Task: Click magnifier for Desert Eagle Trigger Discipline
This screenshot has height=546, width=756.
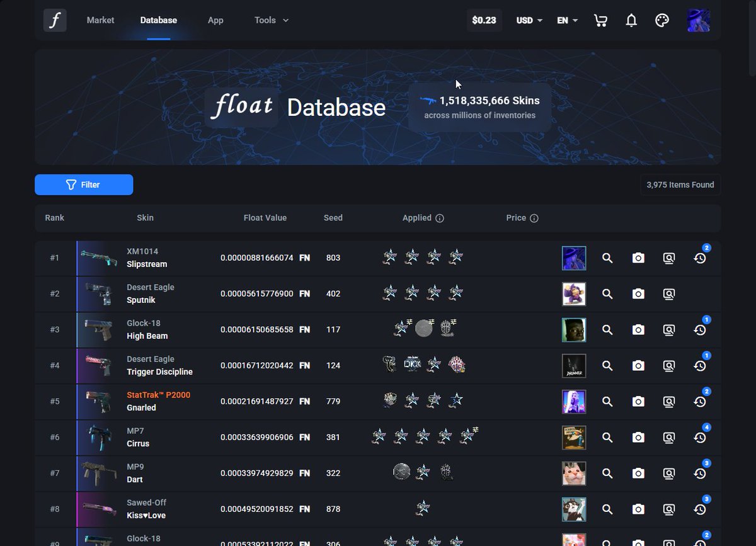Action: coord(607,366)
